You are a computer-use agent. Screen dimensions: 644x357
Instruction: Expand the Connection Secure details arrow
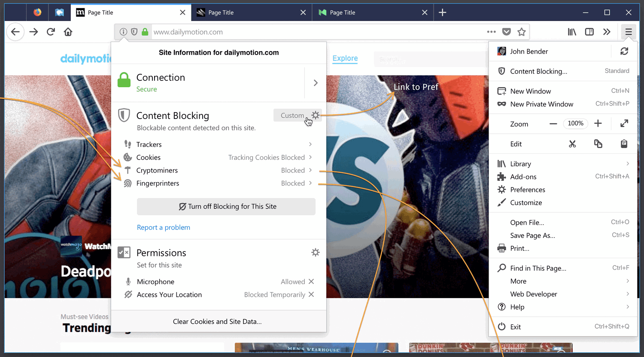pos(316,83)
